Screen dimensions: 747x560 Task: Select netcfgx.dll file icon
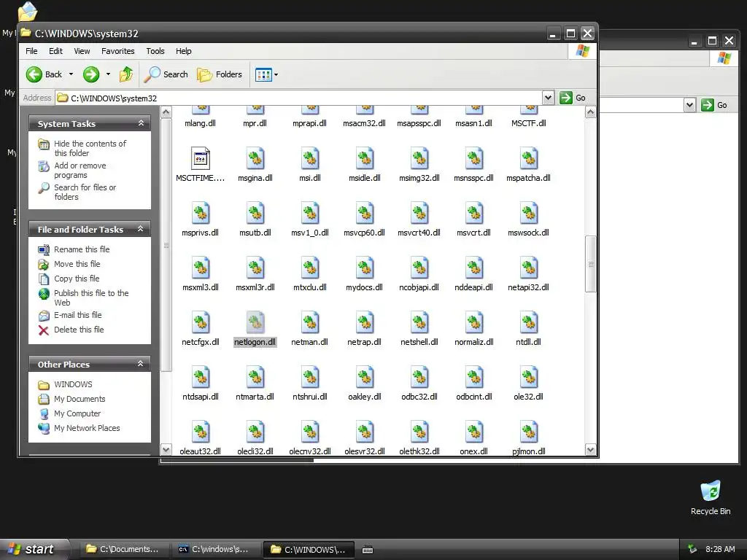200,323
